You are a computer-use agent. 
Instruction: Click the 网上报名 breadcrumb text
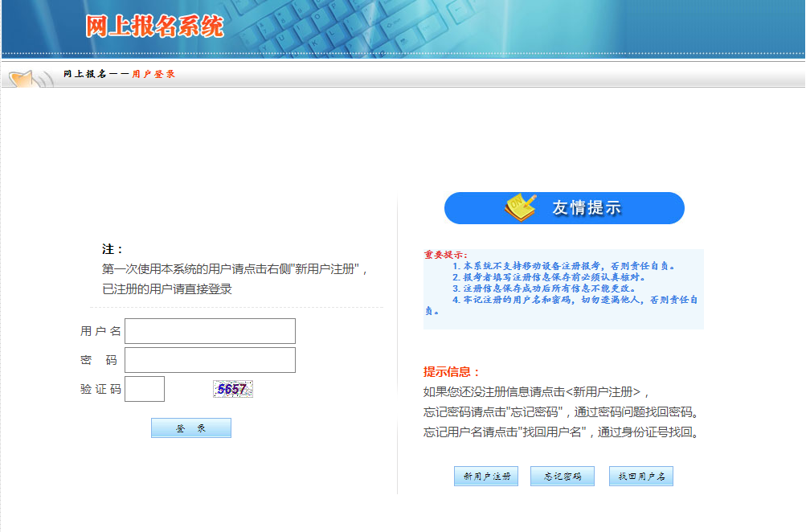(x=84, y=74)
